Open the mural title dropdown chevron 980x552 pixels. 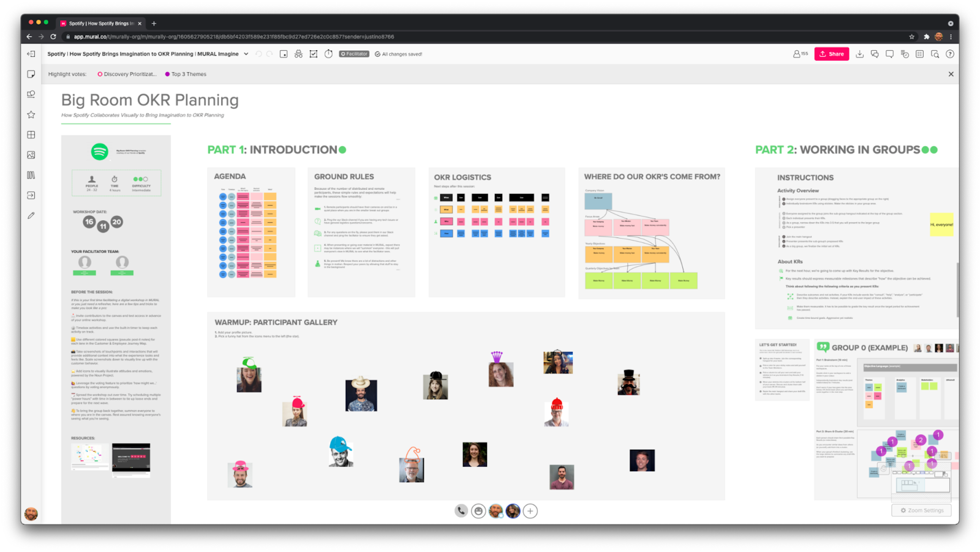tap(246, 54)
